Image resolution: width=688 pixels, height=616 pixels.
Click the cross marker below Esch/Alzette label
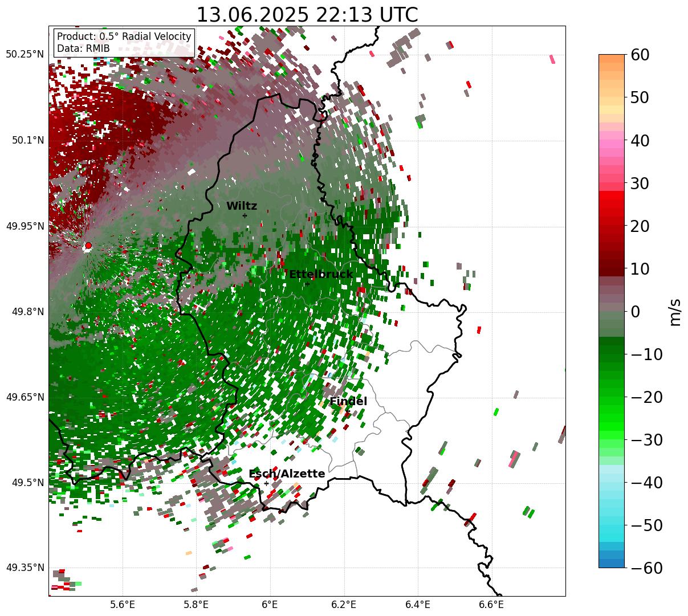pyautogui.click(x=266, y=483)
